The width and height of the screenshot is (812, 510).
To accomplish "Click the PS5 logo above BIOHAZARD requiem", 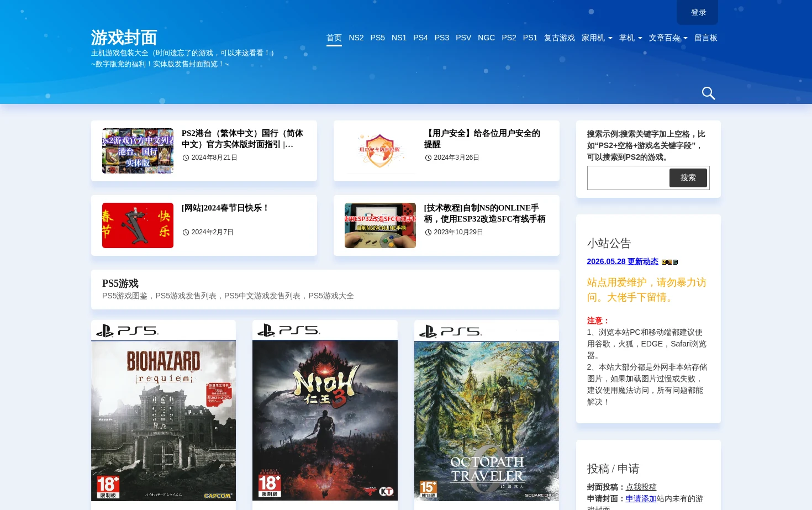I will pos(128,330).
